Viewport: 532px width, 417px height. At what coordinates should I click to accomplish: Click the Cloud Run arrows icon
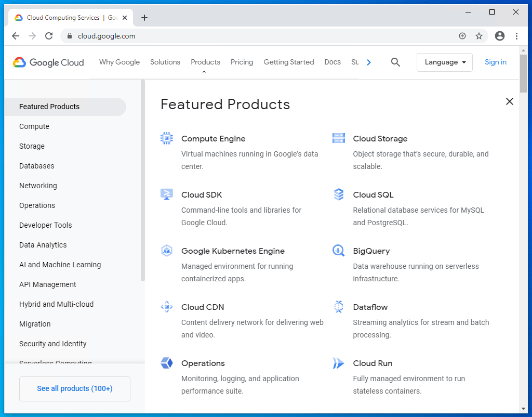pos(339,363)
